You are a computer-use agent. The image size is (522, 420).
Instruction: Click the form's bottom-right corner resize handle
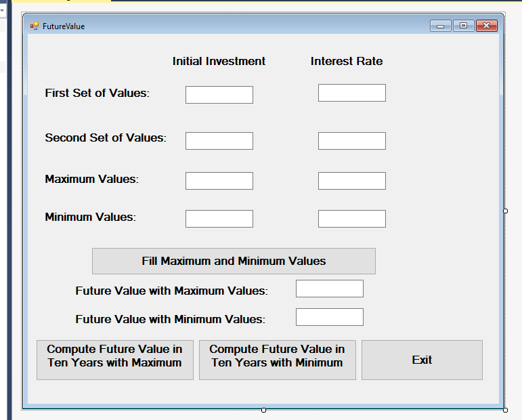tap(505, 410)
